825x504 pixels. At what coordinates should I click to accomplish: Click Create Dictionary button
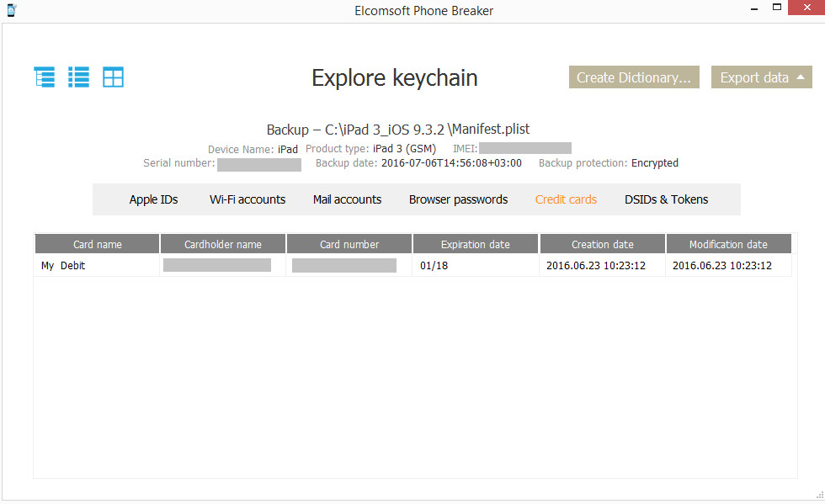coord(634,77)
